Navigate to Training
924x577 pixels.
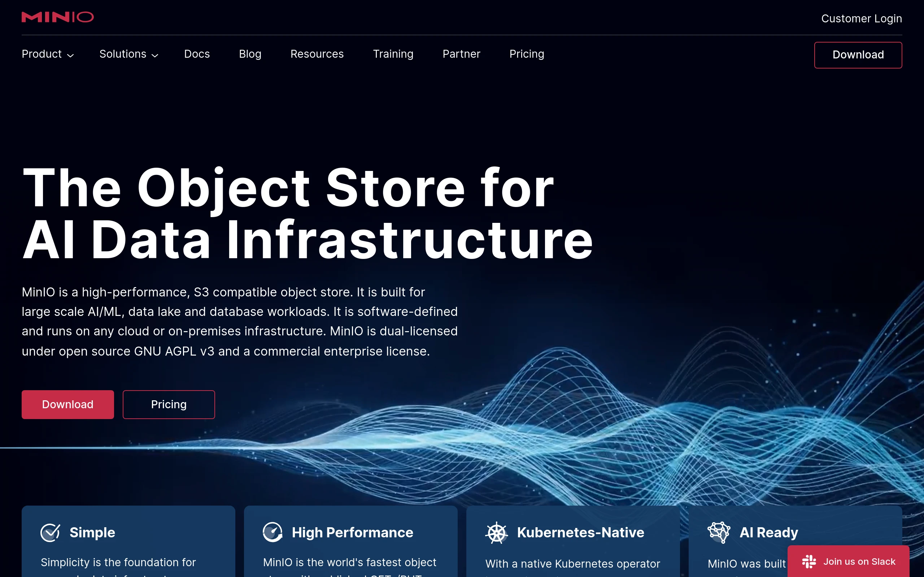[393, 54]
